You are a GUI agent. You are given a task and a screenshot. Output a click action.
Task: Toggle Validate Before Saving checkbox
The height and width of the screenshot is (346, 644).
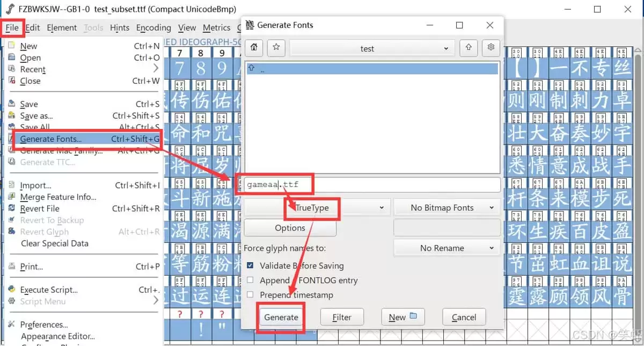(x=250, y=265)
